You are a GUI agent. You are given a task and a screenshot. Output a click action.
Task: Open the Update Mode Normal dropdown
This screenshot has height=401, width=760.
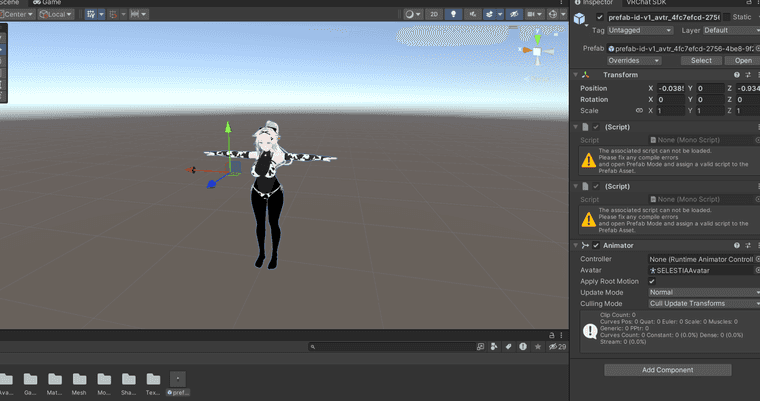704,292
